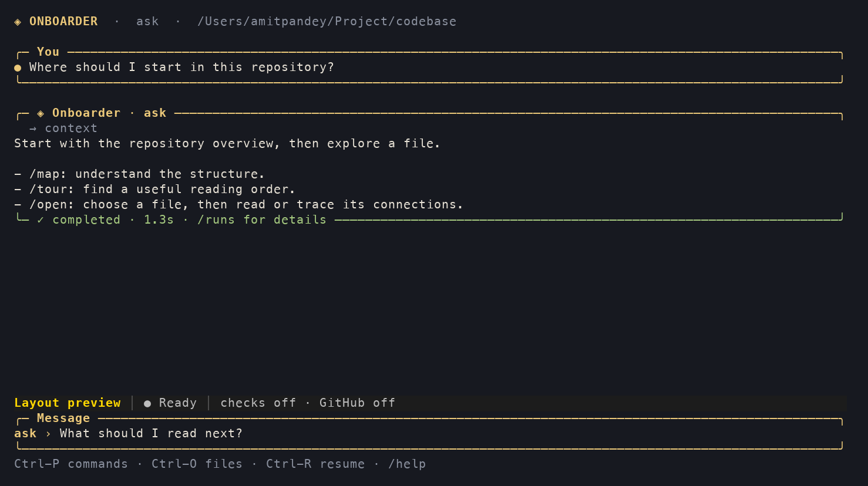Click the 'Onboarder' response heading
The image size is (868, 486).
[x=86, y=113]
